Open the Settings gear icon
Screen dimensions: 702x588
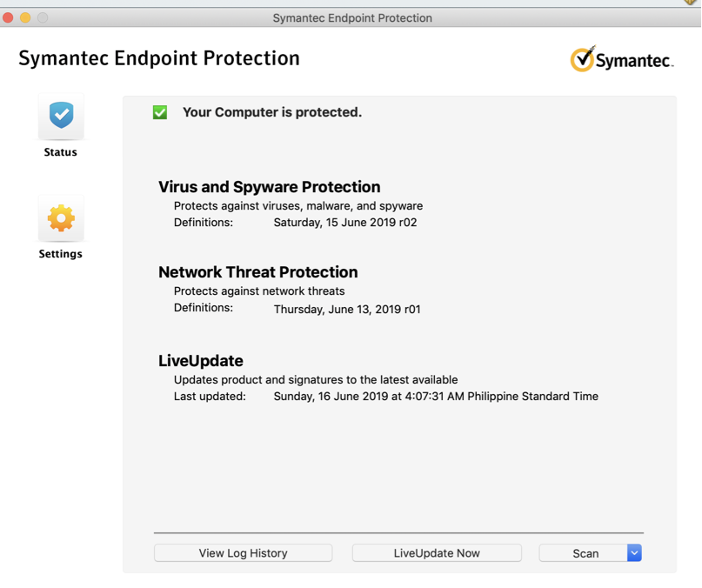tap(61, 218)
